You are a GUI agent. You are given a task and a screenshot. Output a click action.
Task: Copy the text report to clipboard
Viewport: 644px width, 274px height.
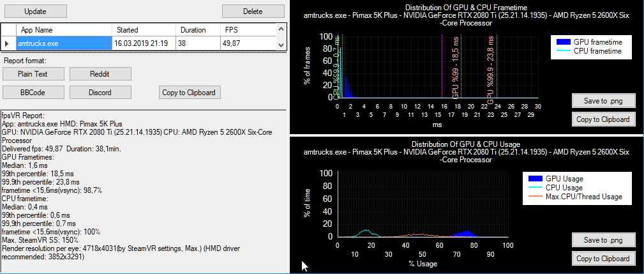(190, 93)
